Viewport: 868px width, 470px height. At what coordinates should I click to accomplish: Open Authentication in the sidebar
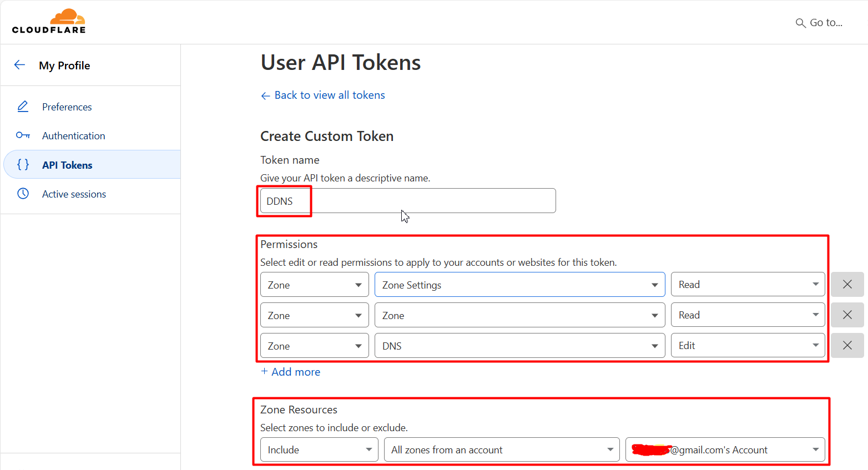click(73, 136)
